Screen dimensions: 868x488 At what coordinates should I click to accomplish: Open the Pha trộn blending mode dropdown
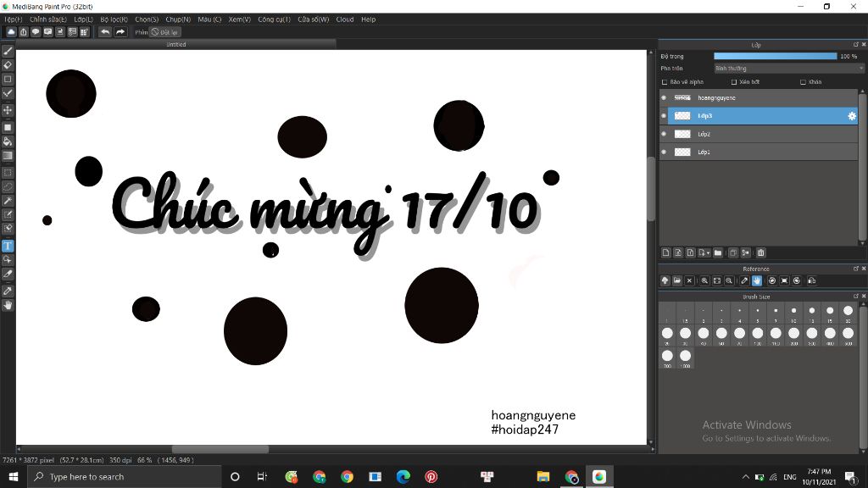click(x=789, y=68)
